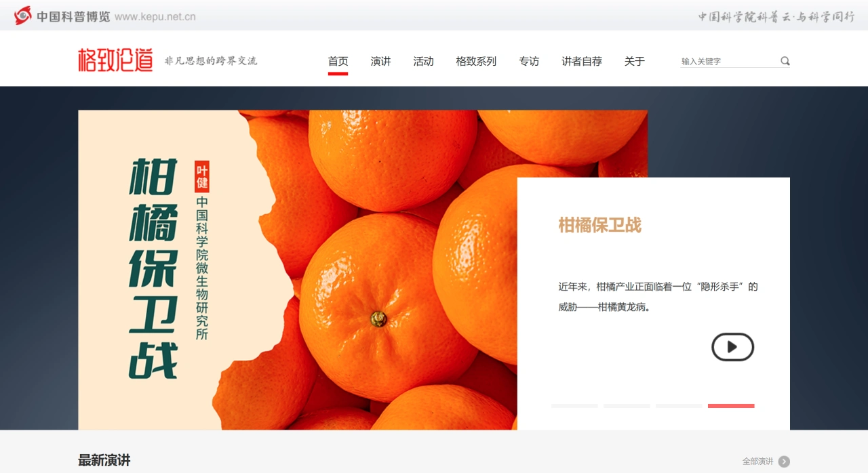The image size is (868, 473).
Task: Play the 柑橘保卫战 video
Action: pyautogui.click(x=732, y=347)
